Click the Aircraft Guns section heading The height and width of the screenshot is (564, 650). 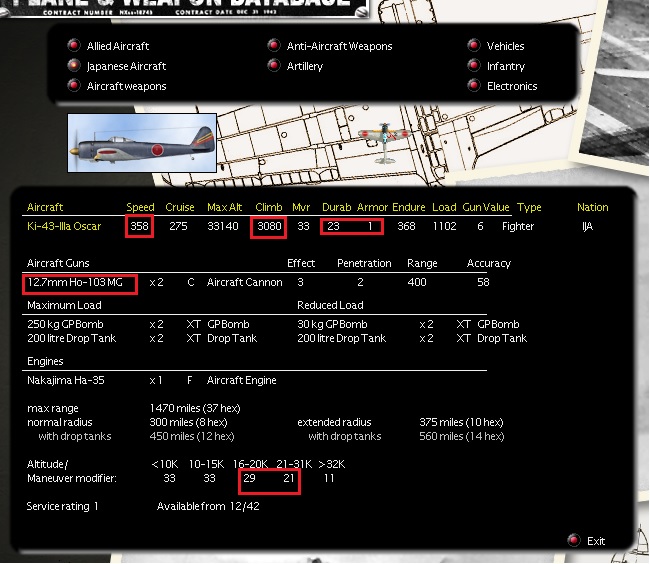(58, 263)
